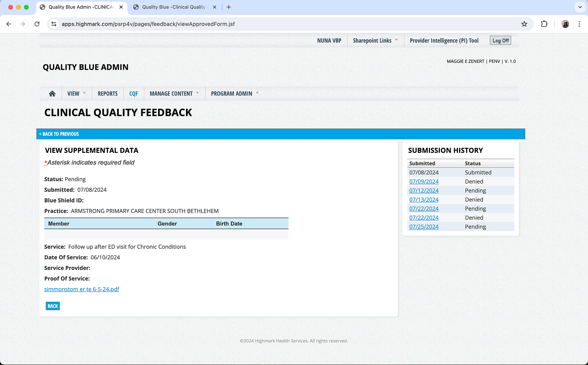Open the 07/25/2024 submission history entry
Viewport: 588px width, 365px height.
click(x=424, y=227)
